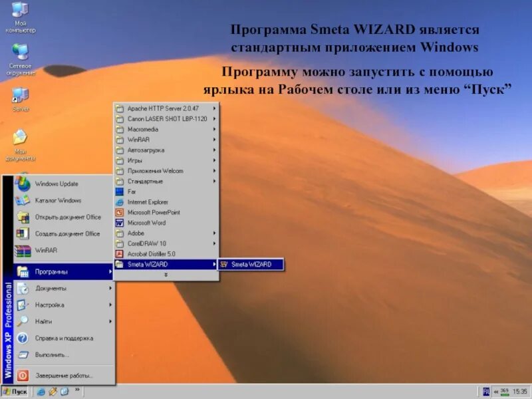Expand the Игры submenu arrow
Screen dimensions: 532x399
214,160
